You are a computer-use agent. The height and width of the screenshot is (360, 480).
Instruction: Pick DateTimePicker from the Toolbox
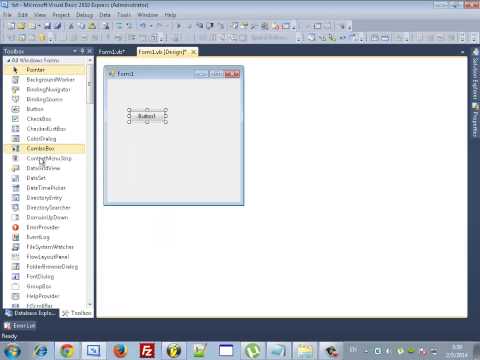(x=45, y=188)
